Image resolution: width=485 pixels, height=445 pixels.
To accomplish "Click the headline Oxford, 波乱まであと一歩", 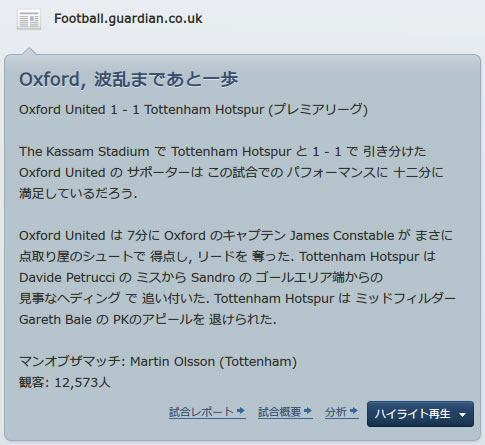I will point(129,79).
